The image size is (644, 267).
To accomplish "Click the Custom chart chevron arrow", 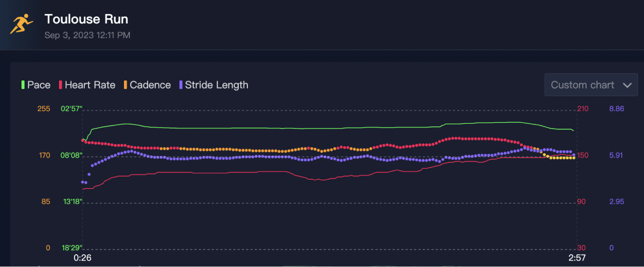I will (627, 85).
